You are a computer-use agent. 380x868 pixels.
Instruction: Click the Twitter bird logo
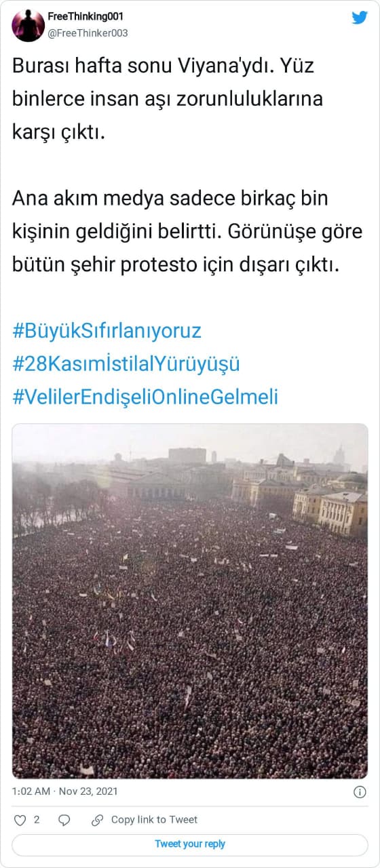[x=360, y=18]
